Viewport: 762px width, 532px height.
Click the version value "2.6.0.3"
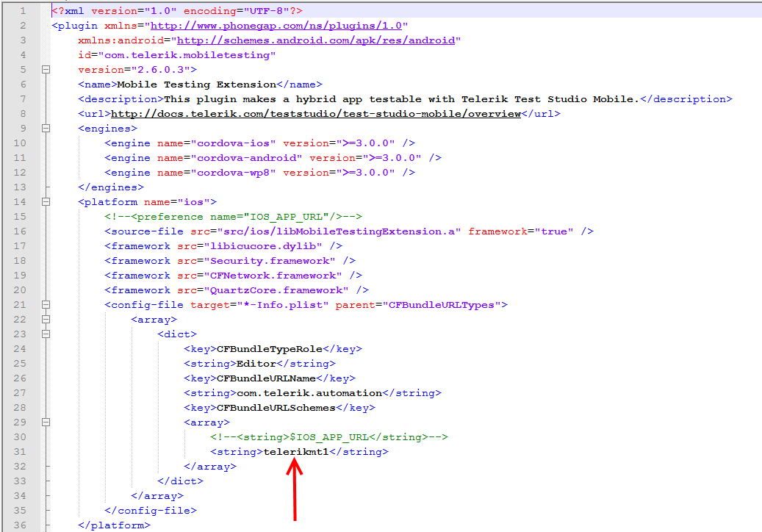(161, 70)
